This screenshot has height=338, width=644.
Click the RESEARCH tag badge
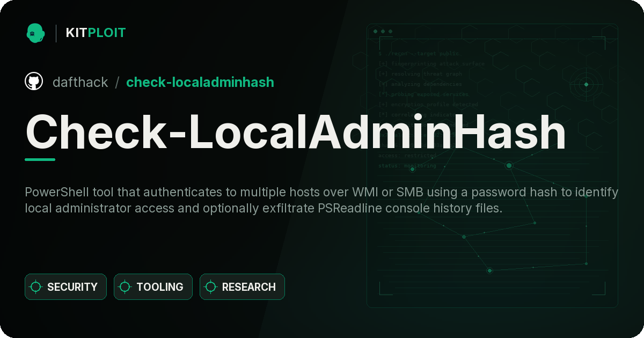[242, 287]
